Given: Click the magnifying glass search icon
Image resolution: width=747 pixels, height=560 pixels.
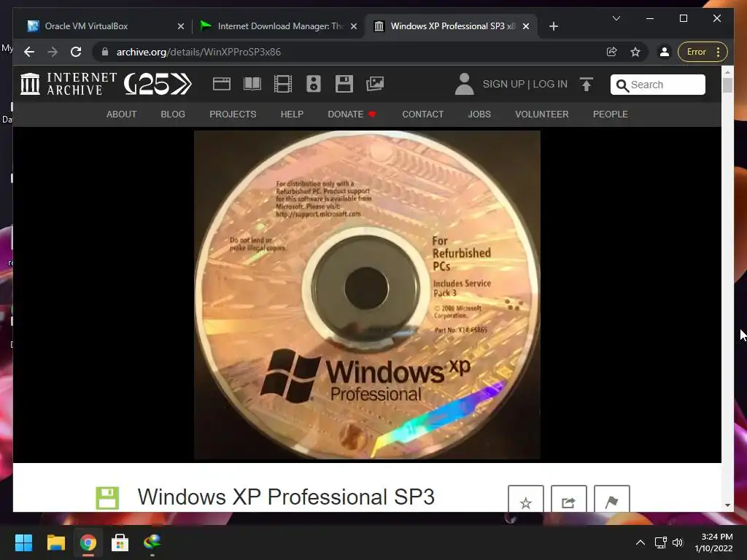Looking at the screenshot, I should coord(622,85).
